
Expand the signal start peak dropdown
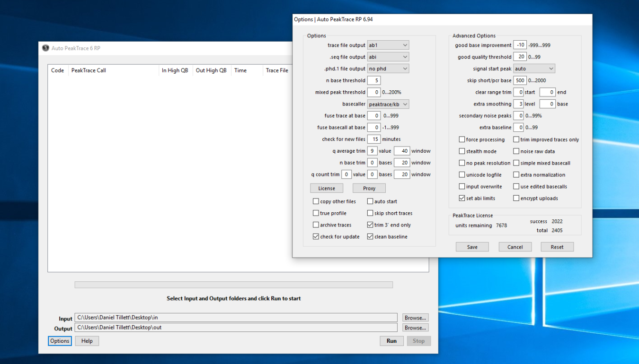tap(534, 69)
